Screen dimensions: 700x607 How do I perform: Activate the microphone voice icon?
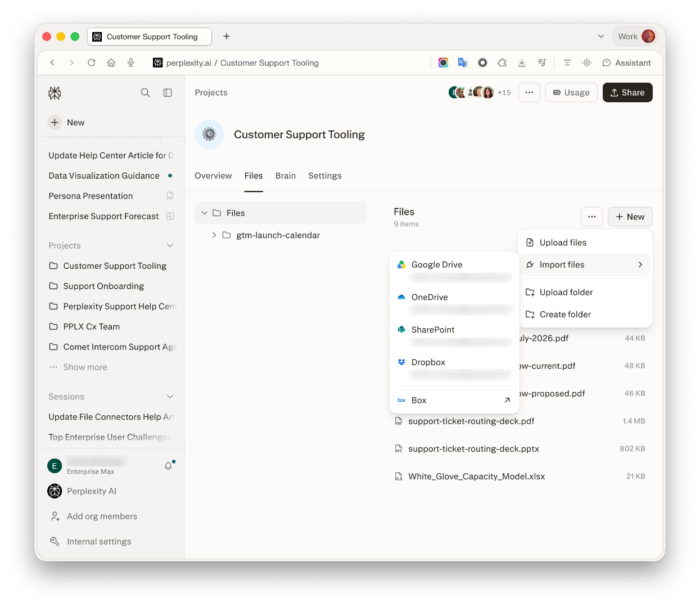pos(131,63)
